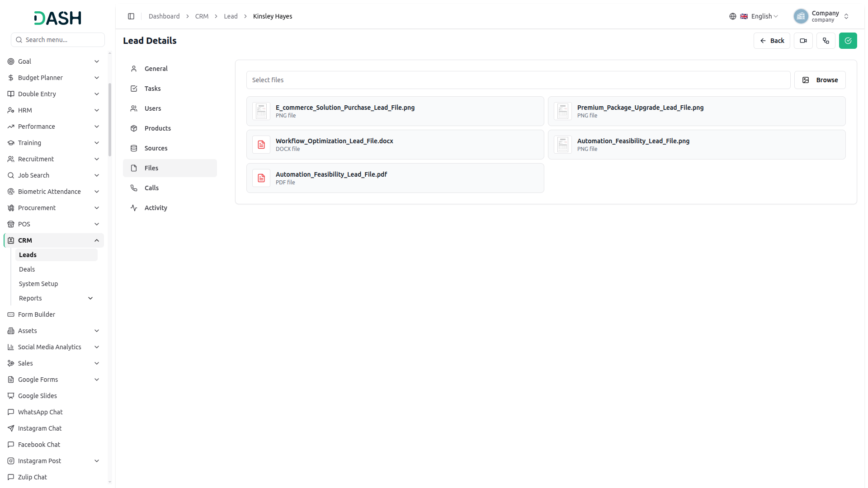Screen dimensions: 868x488
Task: Click the Workflow_Optimization docx file icon
Action: (x=261, y=145)
